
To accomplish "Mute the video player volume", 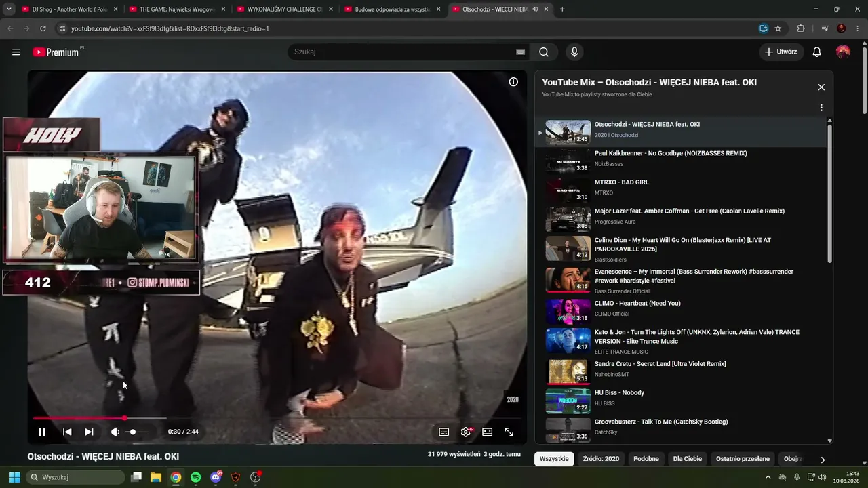I will pos(115,432).
